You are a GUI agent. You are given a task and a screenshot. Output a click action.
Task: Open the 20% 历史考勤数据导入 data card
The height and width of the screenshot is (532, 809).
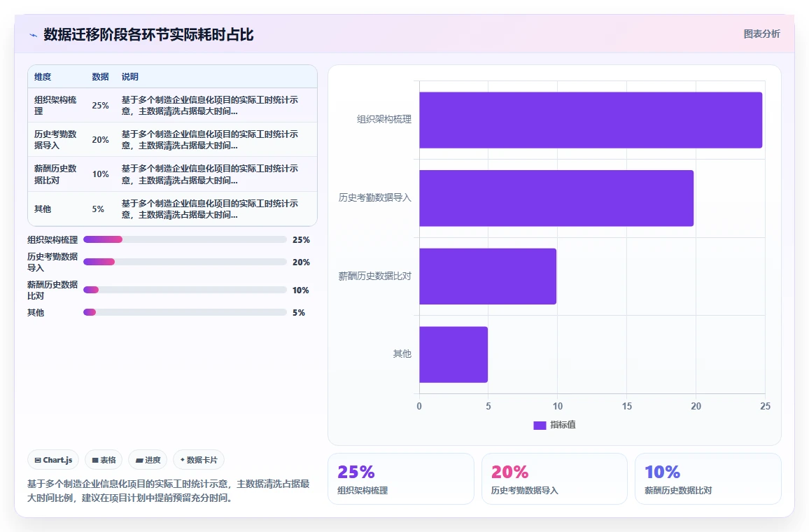coord(554,479)
